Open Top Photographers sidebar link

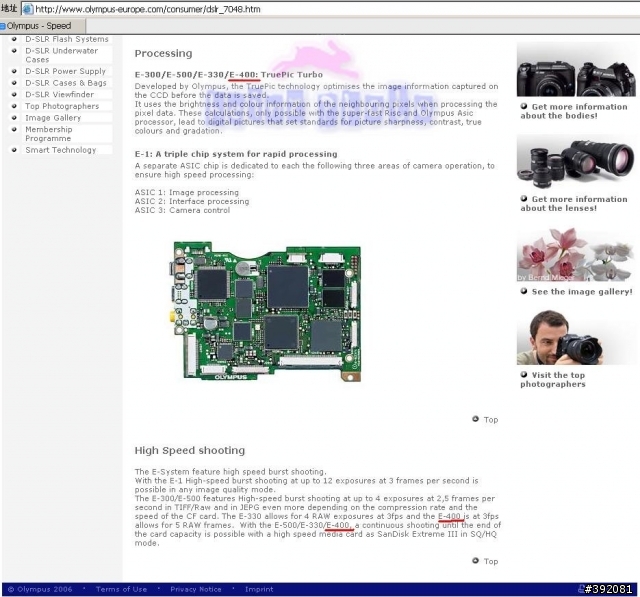pos(62,106)
